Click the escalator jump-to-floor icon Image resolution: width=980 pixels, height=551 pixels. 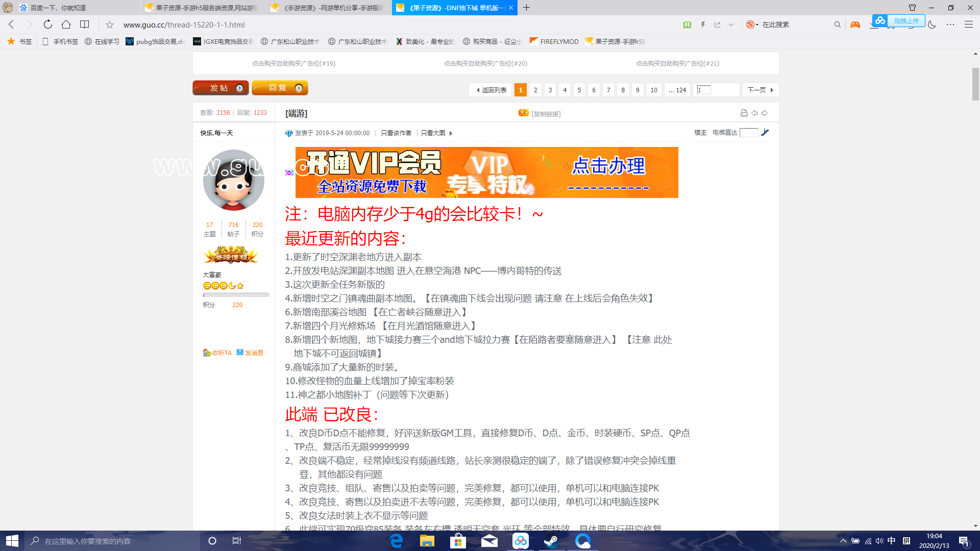click(765, 133)
